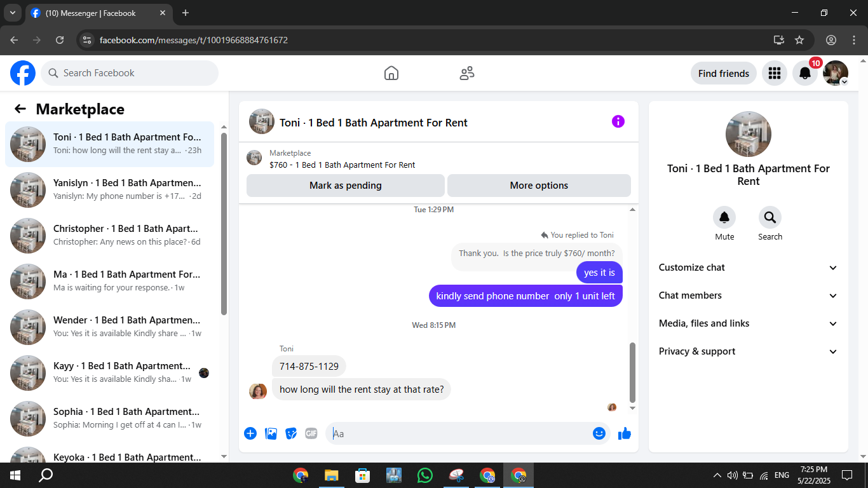Open the emoji picker icon
Screen dimensions: 868x488
pos(599,433)
